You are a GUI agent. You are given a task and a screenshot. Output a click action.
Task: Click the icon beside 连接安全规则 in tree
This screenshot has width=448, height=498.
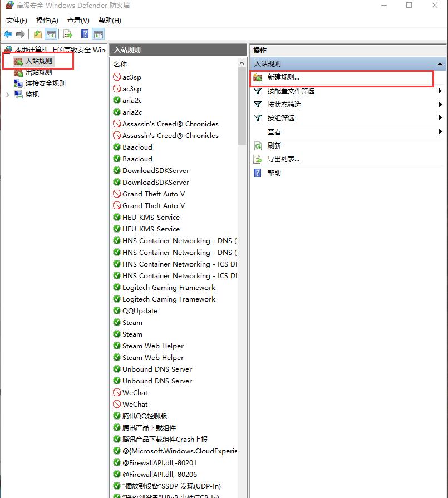pos(18,83)
